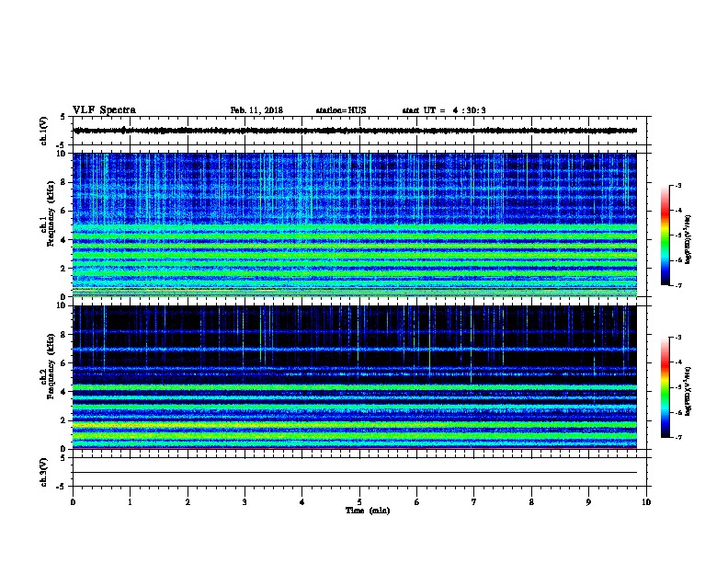Viewport: 728px width, 563px height.
Task: Click time axis tick label "5"
Action: tap(359, 502)
